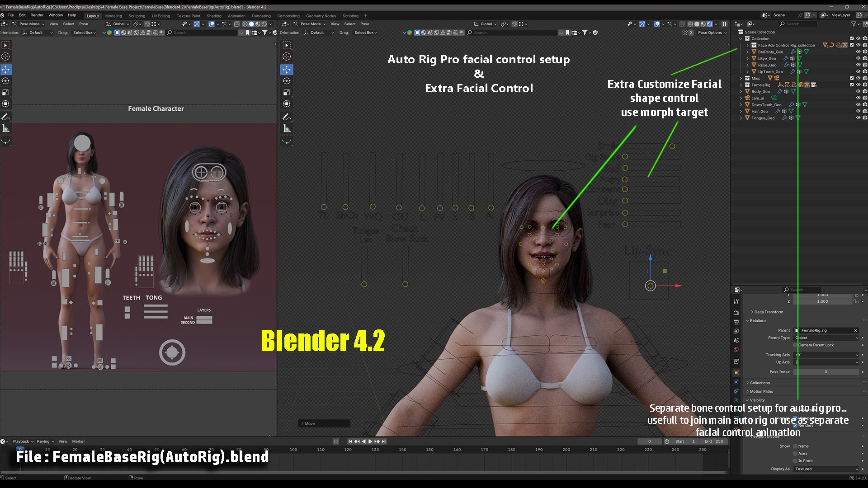Expand the Delta Transform panel

tap(766, 312)
